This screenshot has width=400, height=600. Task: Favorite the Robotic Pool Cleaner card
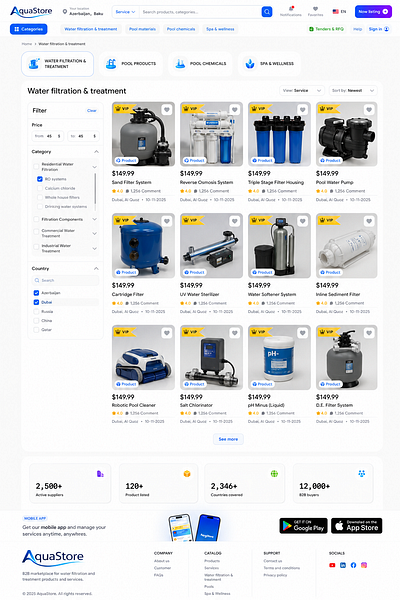(167, 333)
